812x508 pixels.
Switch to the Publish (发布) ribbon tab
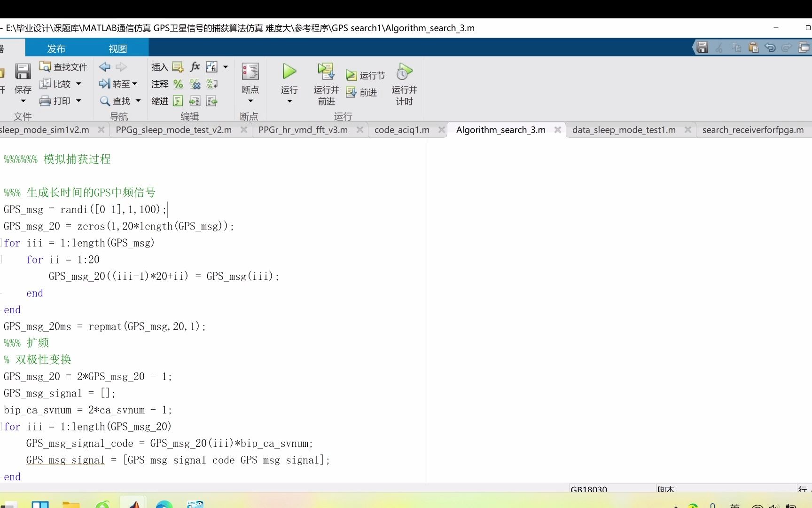pyautogui.click(x=56, y=48)
